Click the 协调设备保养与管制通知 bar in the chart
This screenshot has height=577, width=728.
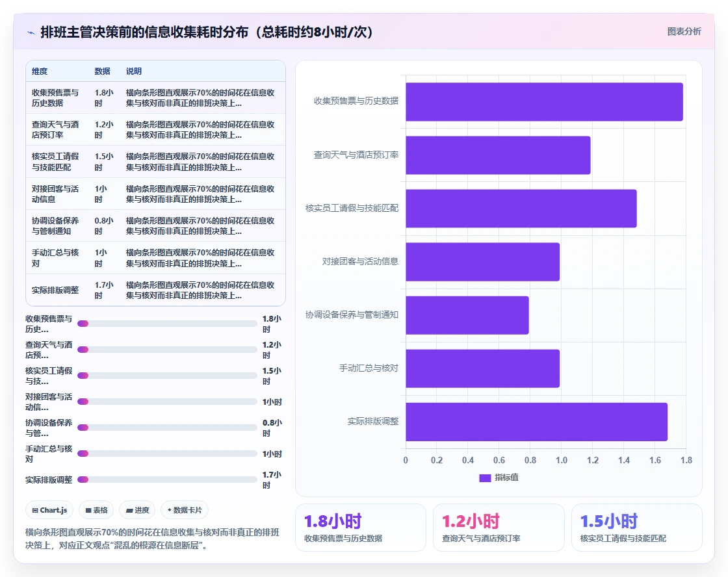pyautogui.click(x=467, y=315)
